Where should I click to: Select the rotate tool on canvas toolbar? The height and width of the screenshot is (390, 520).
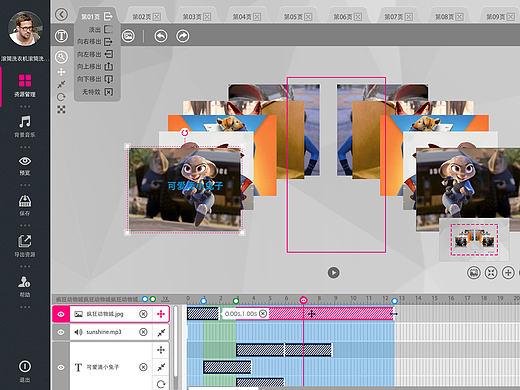61,97
